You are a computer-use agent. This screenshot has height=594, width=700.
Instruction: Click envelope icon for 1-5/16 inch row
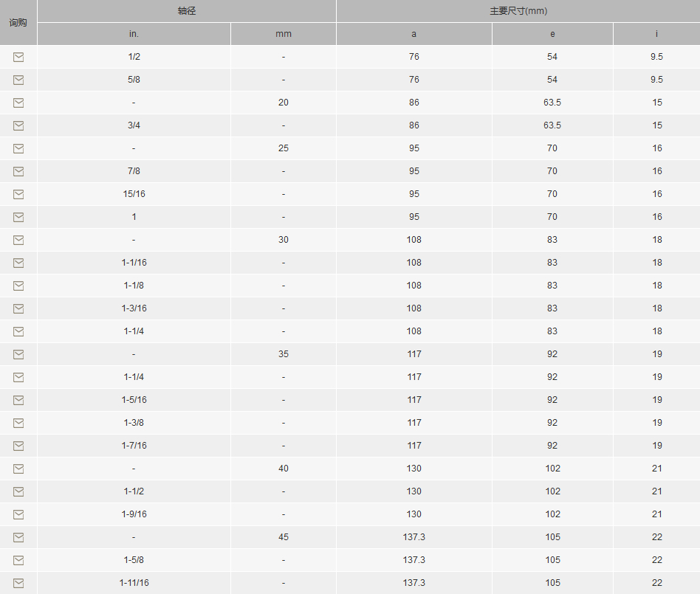click(x=18, y=401)
